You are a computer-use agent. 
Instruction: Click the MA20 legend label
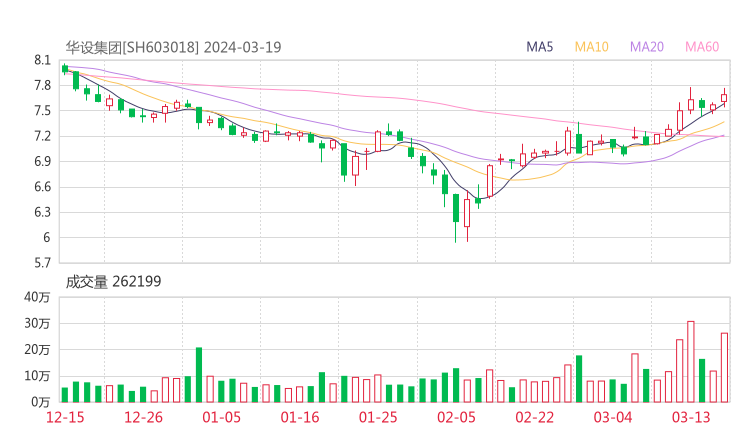(647, 47)
